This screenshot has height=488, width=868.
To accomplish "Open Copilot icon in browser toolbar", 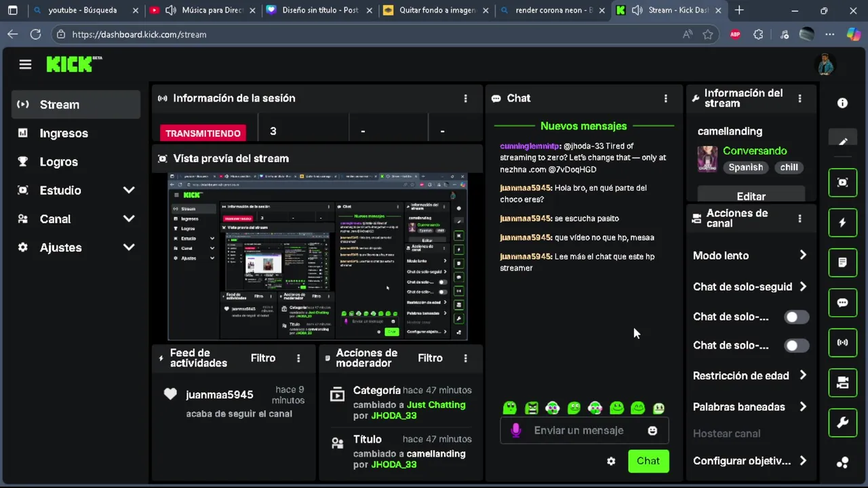I will [x=853, y=34].
